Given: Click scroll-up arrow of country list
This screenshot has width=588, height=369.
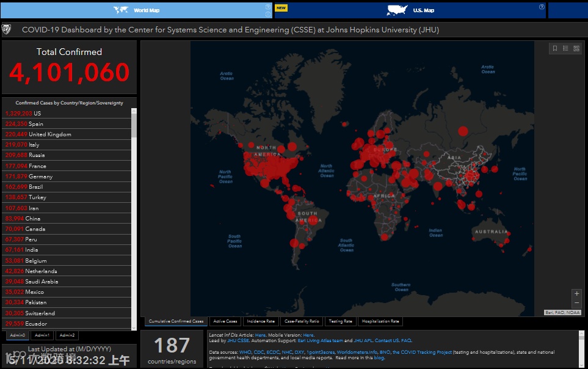Looking at the screenshot, I should [x=134, y=111].
